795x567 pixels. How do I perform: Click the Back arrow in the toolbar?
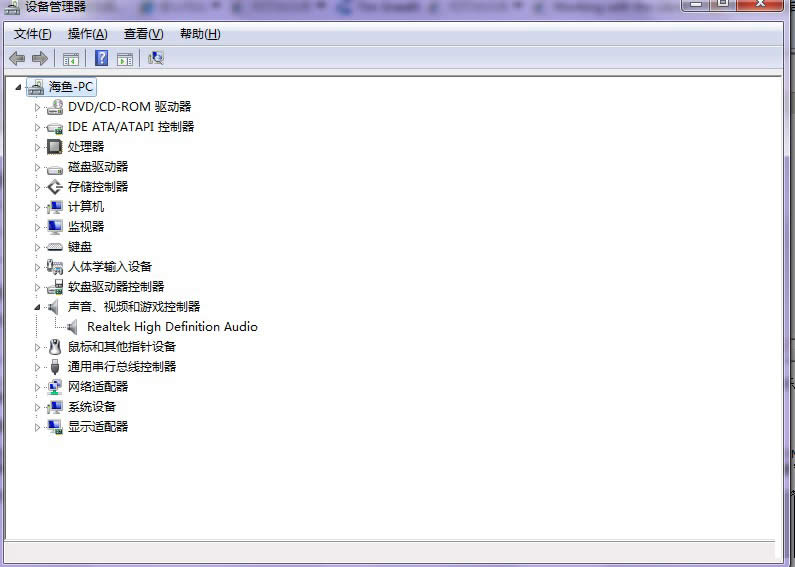tap(17, 58)
